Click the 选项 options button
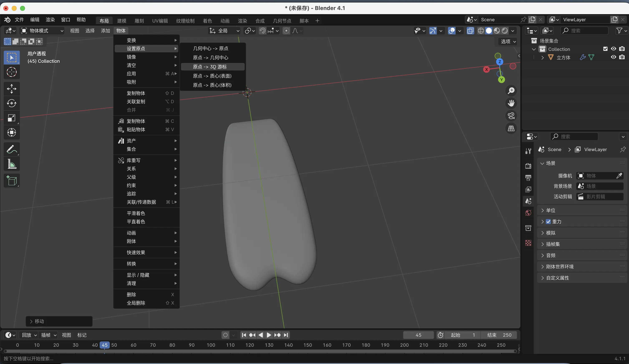 click(508, 41)
